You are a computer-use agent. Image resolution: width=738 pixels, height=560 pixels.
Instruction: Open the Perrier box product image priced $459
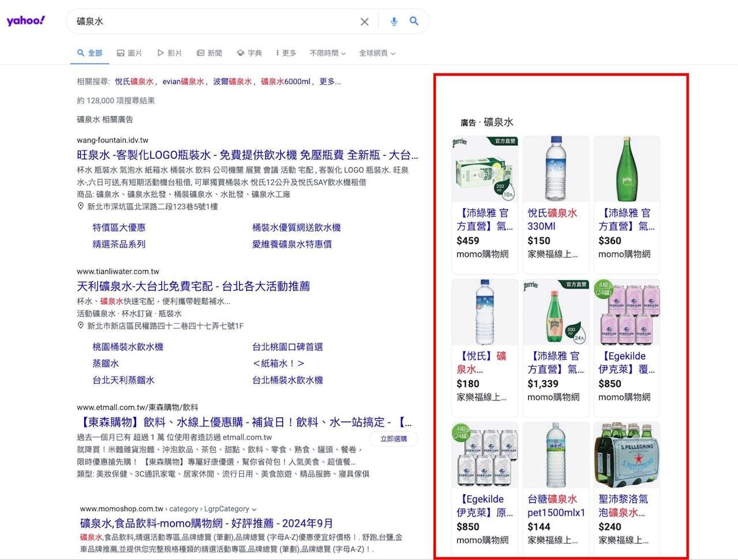pyautogui.click(x=484, y=169)
